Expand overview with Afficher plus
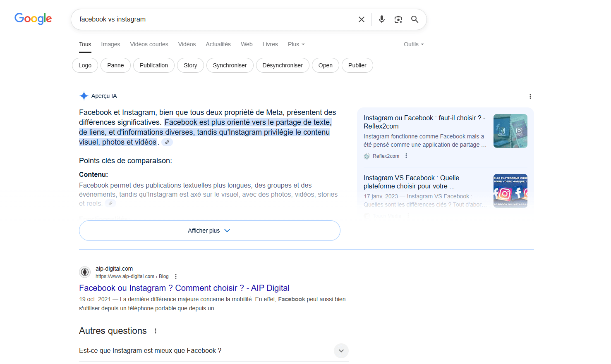Image resolution: width=611 pixels, height=364 pixels. (210, 231)
